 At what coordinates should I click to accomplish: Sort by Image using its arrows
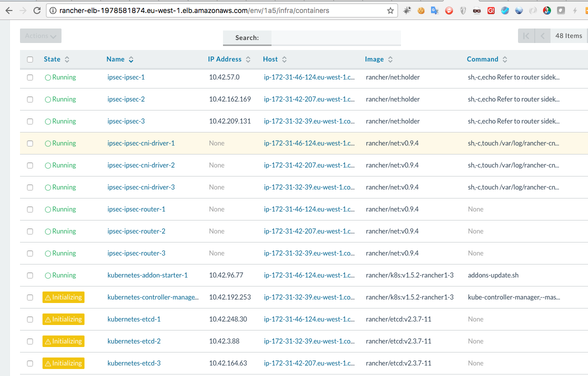click(390, 59)
